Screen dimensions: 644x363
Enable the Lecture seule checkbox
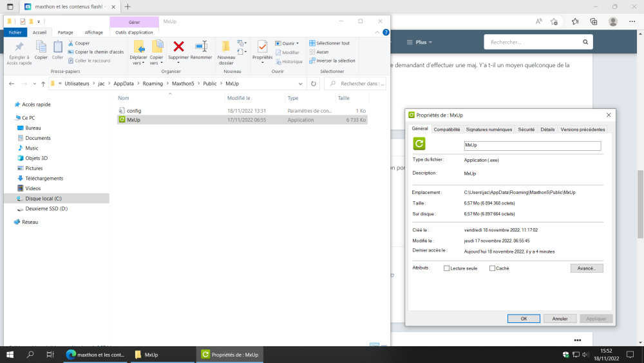pyautogui.click(x=447, y=268)
